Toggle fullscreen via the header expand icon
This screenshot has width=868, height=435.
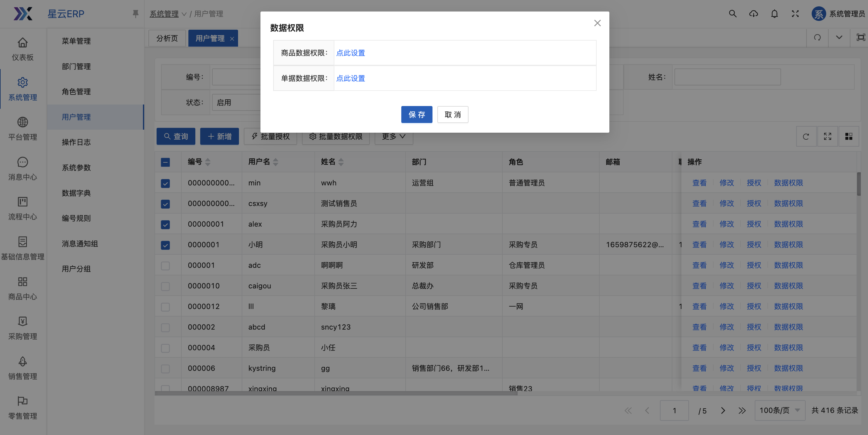795,14
